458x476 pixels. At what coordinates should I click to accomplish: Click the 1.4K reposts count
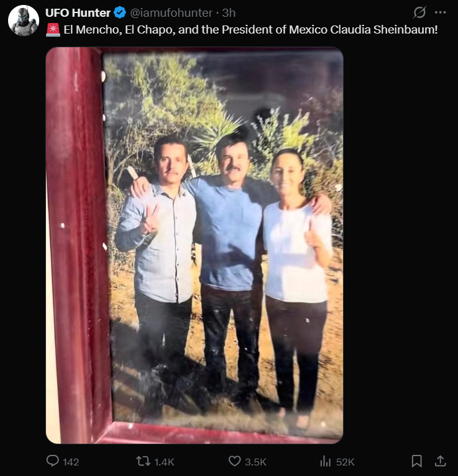click(164, 462)
